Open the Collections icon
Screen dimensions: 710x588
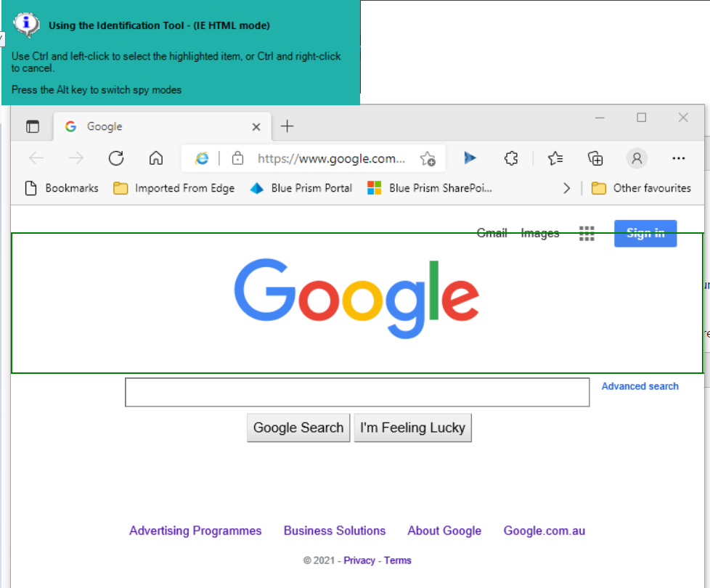(x=595, y=158)
